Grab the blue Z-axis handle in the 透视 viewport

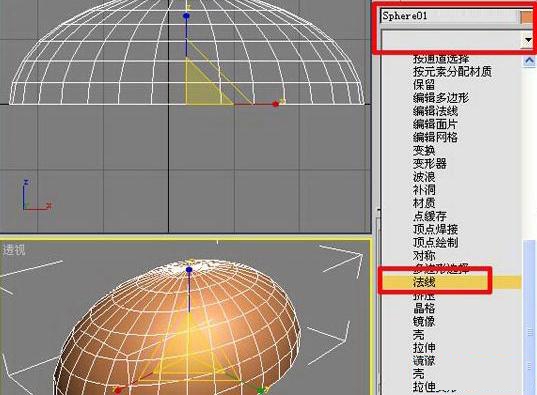(x=189, y=270)
